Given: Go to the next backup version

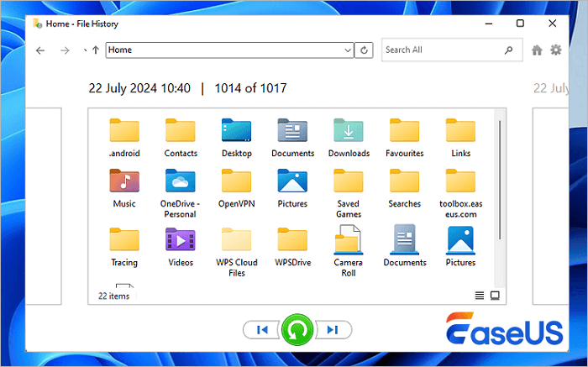Looking at the screenshot, I should [333, 330].
